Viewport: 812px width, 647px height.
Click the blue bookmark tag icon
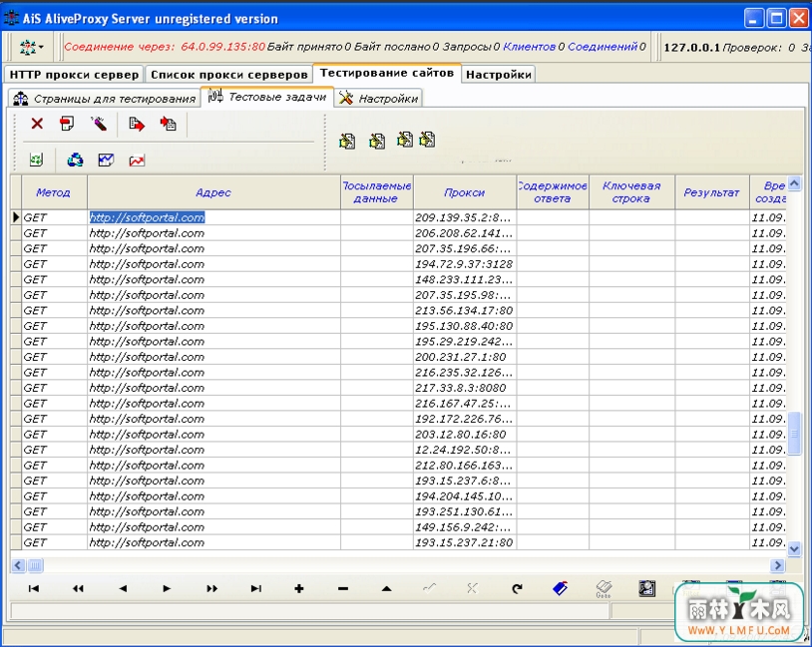point(561,588)
